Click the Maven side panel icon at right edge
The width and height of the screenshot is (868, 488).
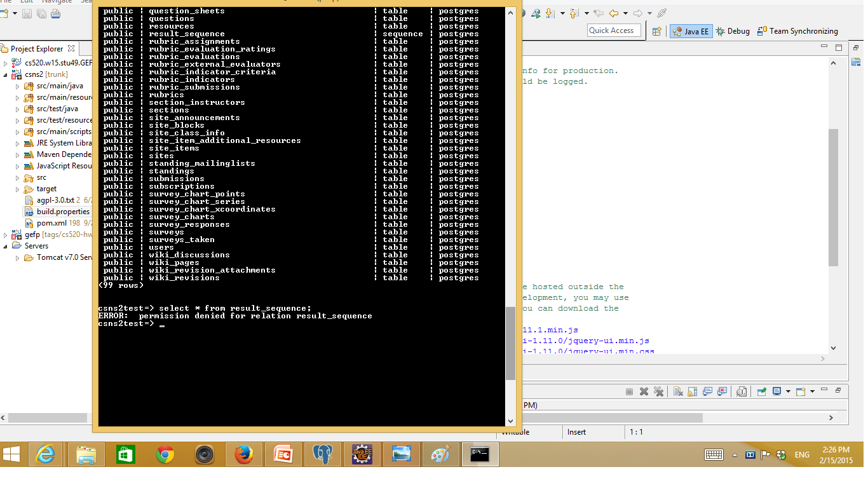pos(856,62)
